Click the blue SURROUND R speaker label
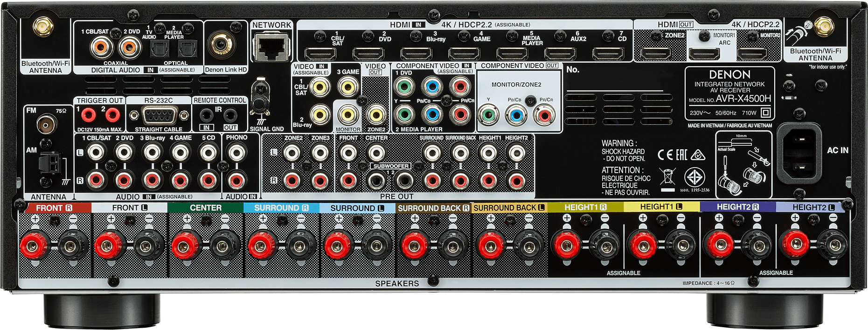This screenshot has height=330, width=868. (x=281, y=208)
